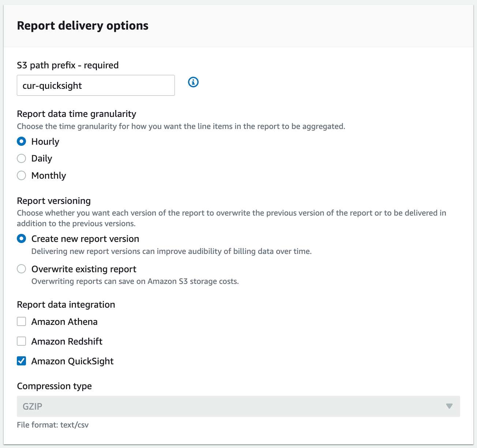The height and width of the screenshot is (448, 477).
Task: Click the Amazon QuickSight label text
Action: [x=72, y=361]
